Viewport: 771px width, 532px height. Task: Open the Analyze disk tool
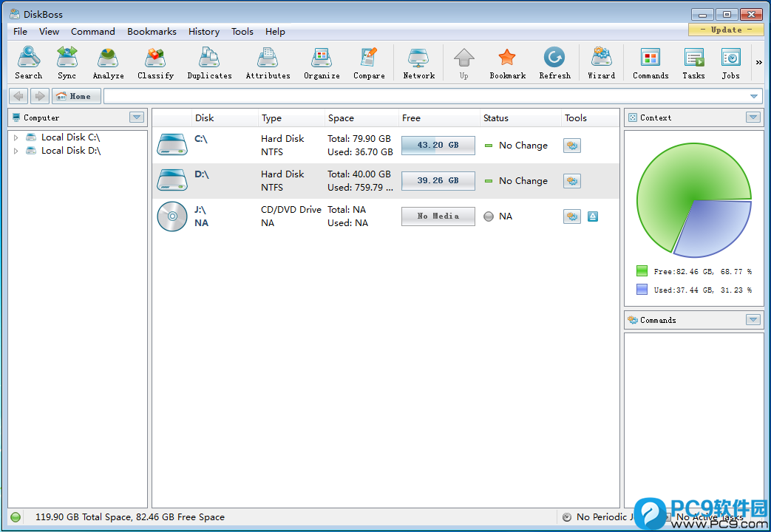pos(108,63)
